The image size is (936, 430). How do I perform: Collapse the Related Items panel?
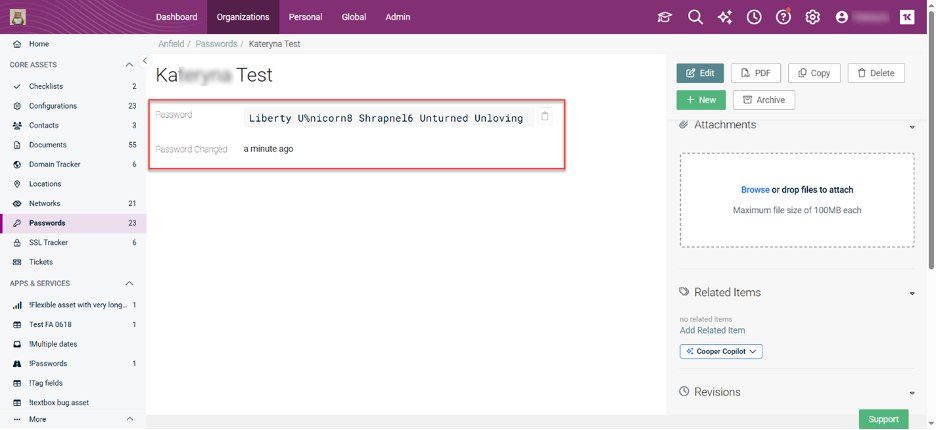(x=912, y=293)
